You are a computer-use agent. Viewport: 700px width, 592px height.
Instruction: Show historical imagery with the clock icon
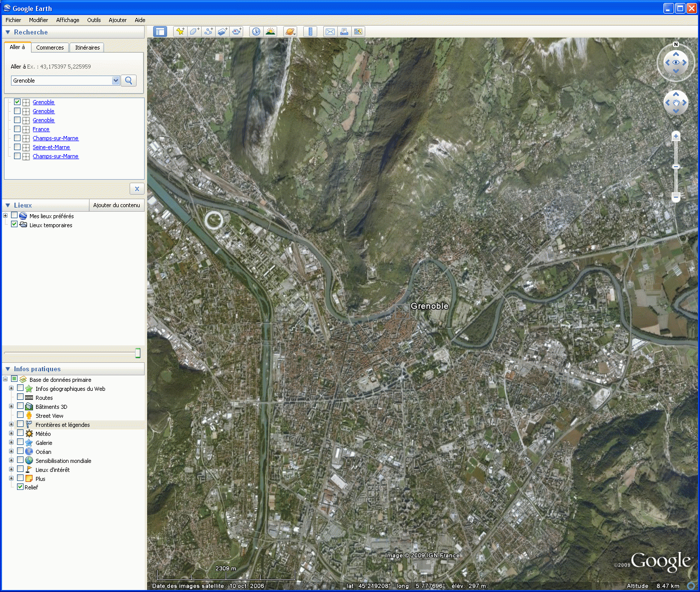256,32
